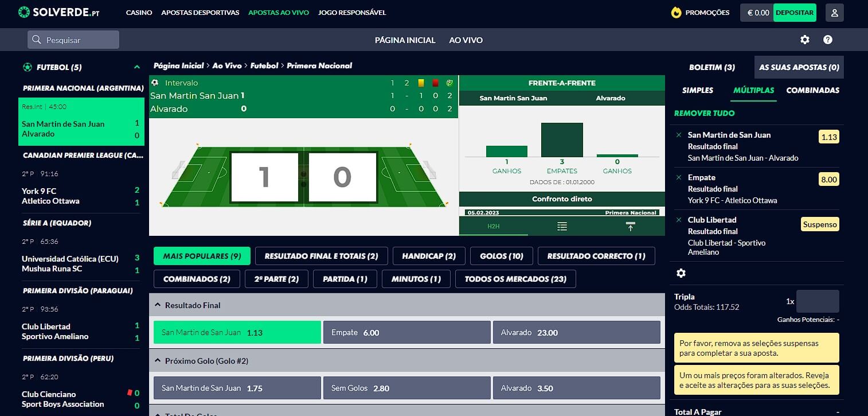Open Club Libertad vs Sportivo Ameliano match
Viewport: 868px width, 416px height.
[x=81, y=323]
